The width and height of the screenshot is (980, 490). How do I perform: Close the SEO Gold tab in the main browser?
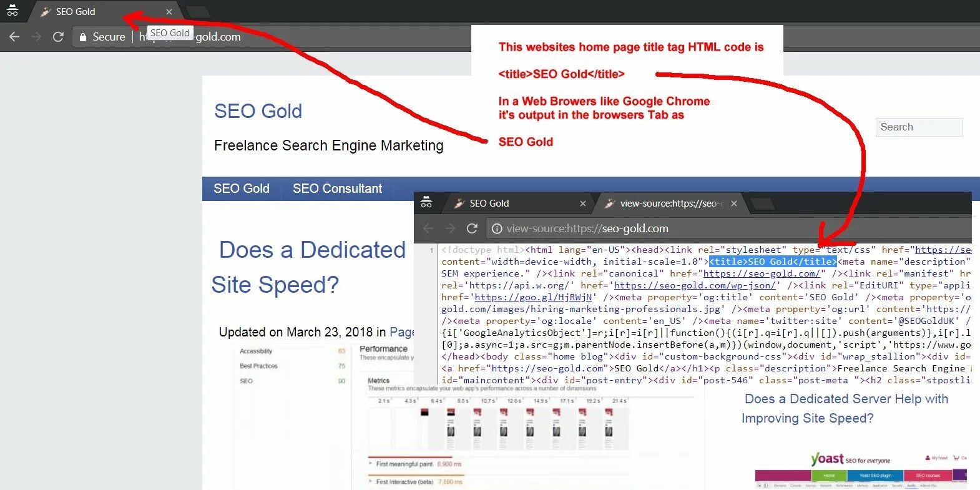pos(169,12)
